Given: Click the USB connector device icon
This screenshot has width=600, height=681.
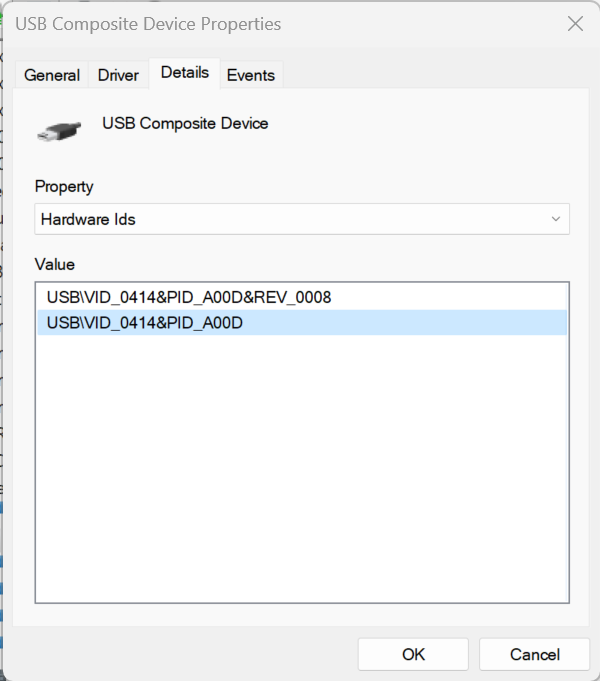Looking at the screenshot, I should click(x=60, y=131).
